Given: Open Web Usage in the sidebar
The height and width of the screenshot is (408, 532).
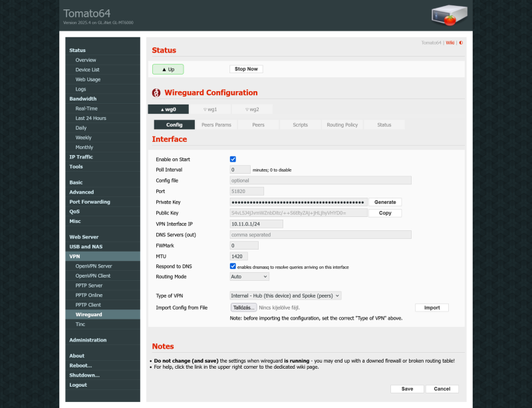Looking at the screenshot, I should 88,79.
